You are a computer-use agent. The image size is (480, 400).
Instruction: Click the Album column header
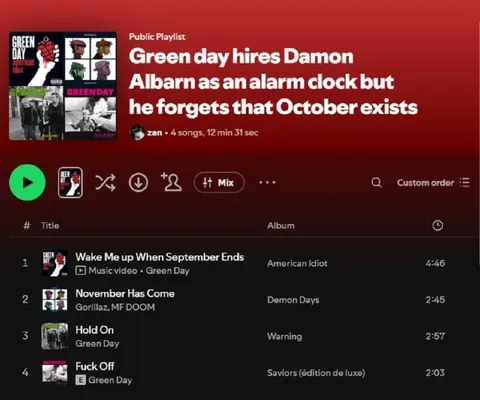tap(281, 226)
